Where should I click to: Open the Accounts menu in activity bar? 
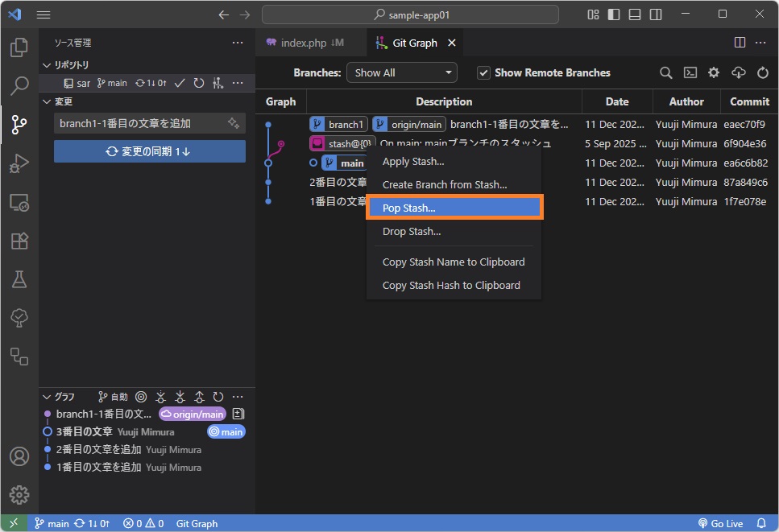click(x=19, y=456)
